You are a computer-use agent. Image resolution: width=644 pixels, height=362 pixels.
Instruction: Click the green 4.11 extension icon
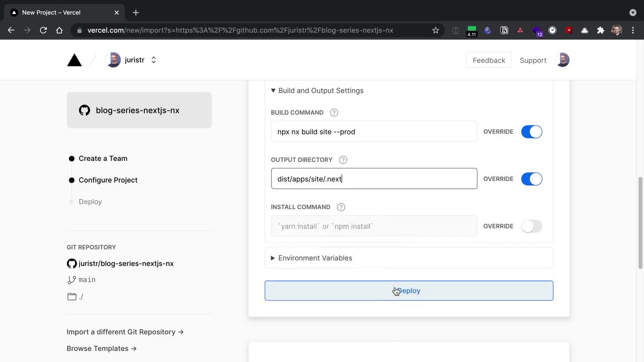click(x=471, y=31)
